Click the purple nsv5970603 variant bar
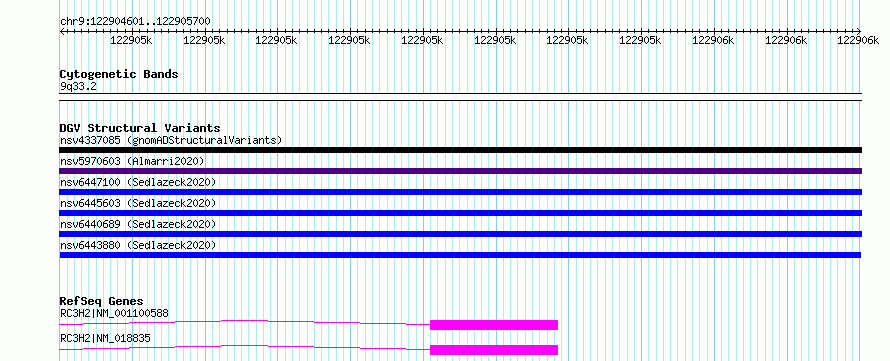This screenshot has width=890, height=361. click(x=461, y=171)
